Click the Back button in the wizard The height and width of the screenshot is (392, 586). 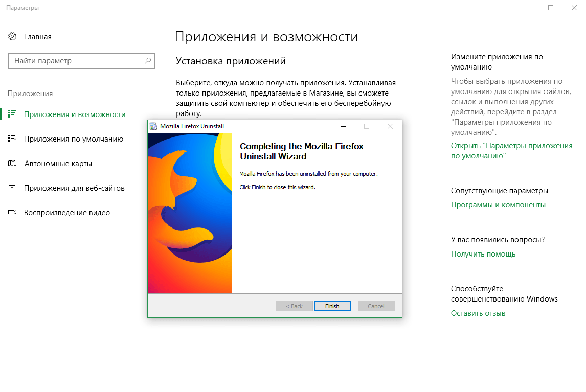294,306
